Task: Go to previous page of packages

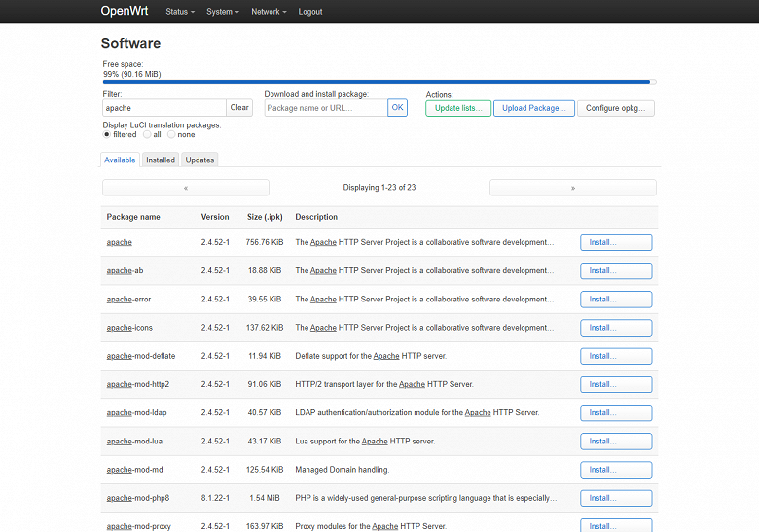Action: pyautogui.click(x=186, y=188)
